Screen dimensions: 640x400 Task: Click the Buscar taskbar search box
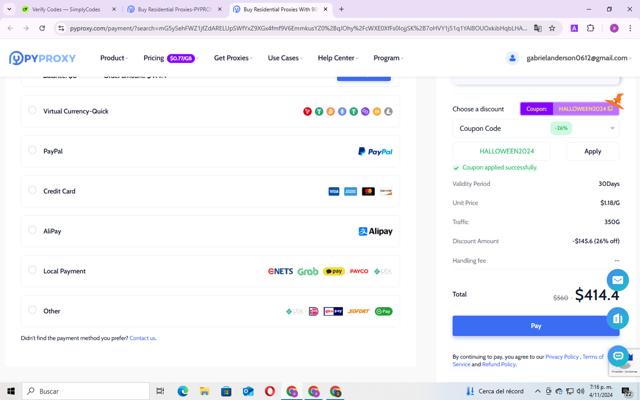pos(86,391)
